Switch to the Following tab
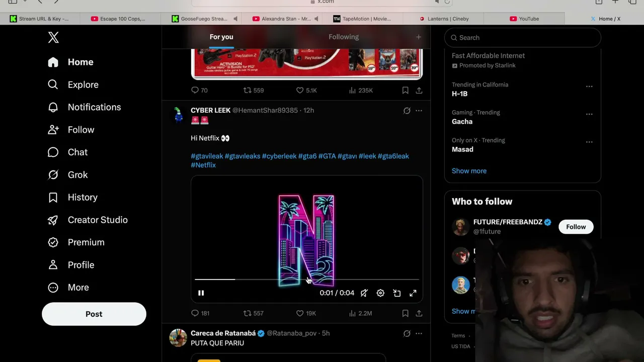 344,37
